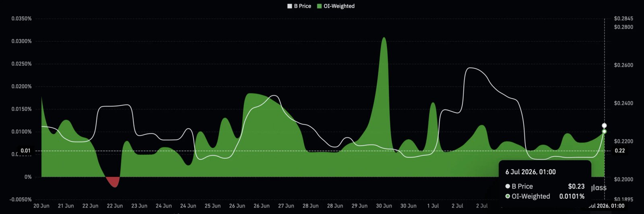Click the 0.0350% label on left axis
This screenshot has width=644, height=214.
pos(21,19)
